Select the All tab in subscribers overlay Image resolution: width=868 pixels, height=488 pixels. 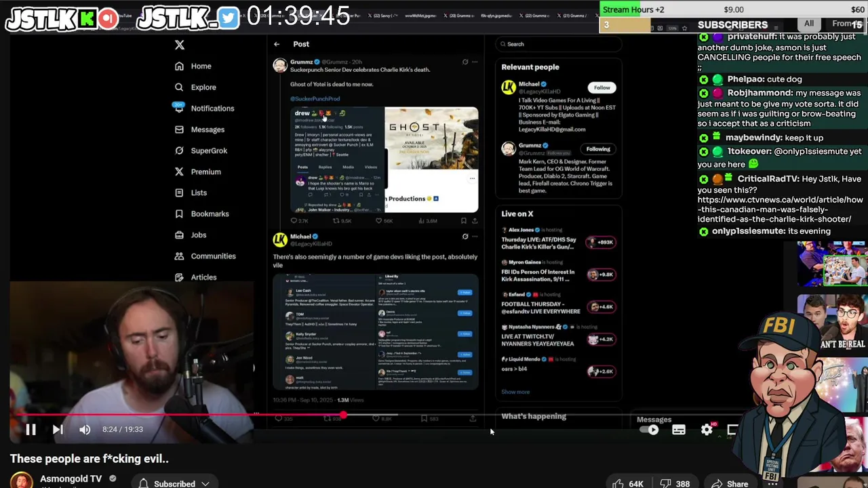click(x=808, y=24)
